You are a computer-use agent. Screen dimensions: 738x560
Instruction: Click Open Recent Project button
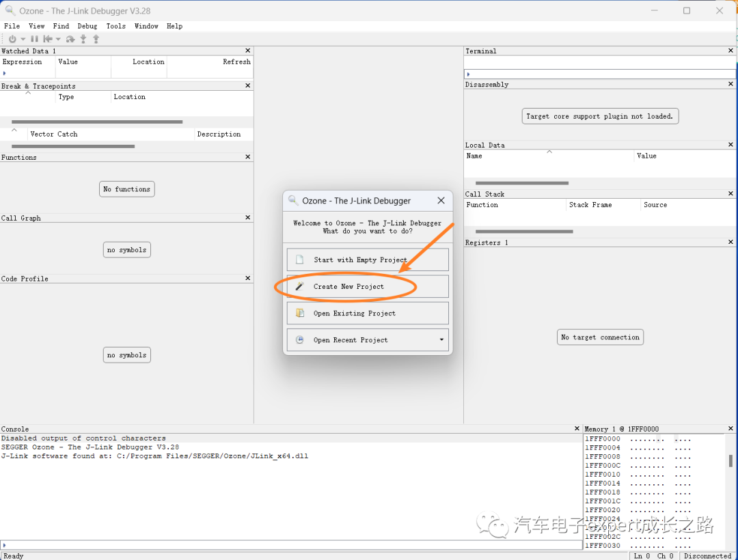pos(368,340)
